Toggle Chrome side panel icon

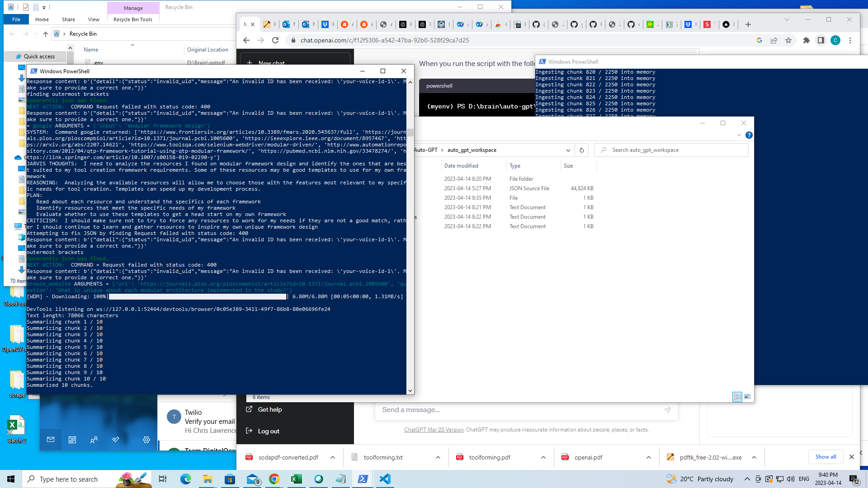[821, 40]
